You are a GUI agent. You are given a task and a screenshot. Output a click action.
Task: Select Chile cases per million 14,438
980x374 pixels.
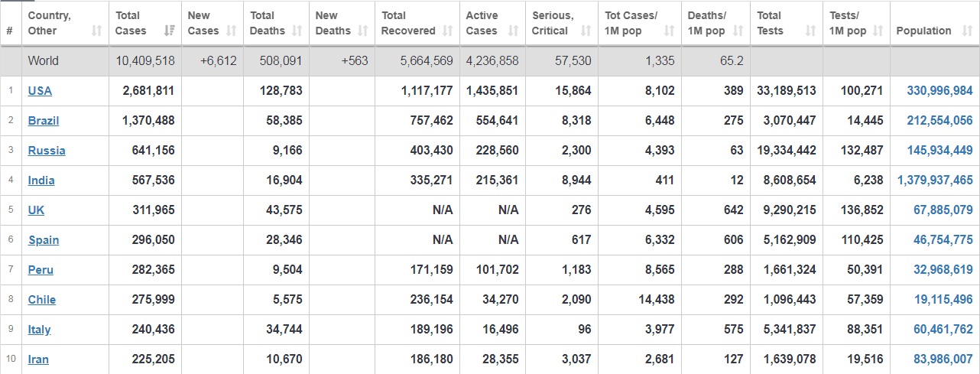click(657, 299)
